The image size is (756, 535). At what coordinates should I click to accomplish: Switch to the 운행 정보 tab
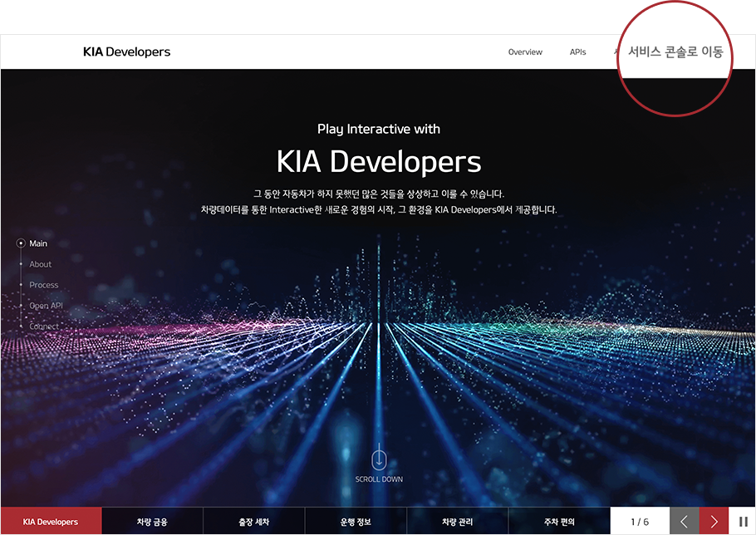(356, 522)
